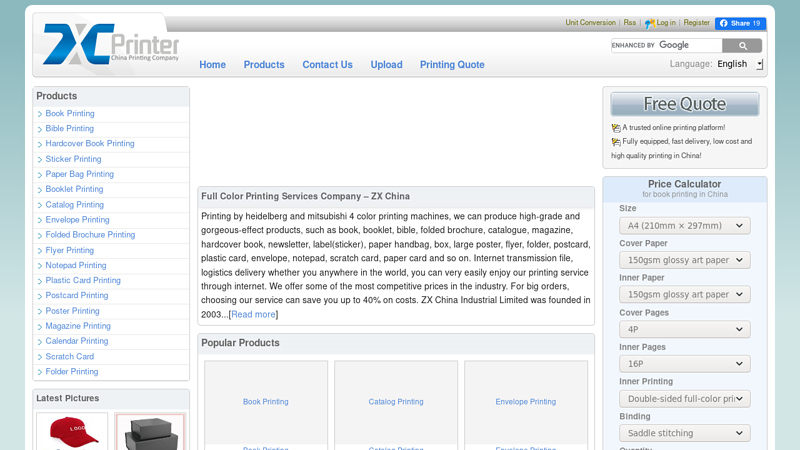Viewport: 800px width, 450px height.
Task: Open Folded Brochure Printing in sidebar
Action: coord(90,235)
